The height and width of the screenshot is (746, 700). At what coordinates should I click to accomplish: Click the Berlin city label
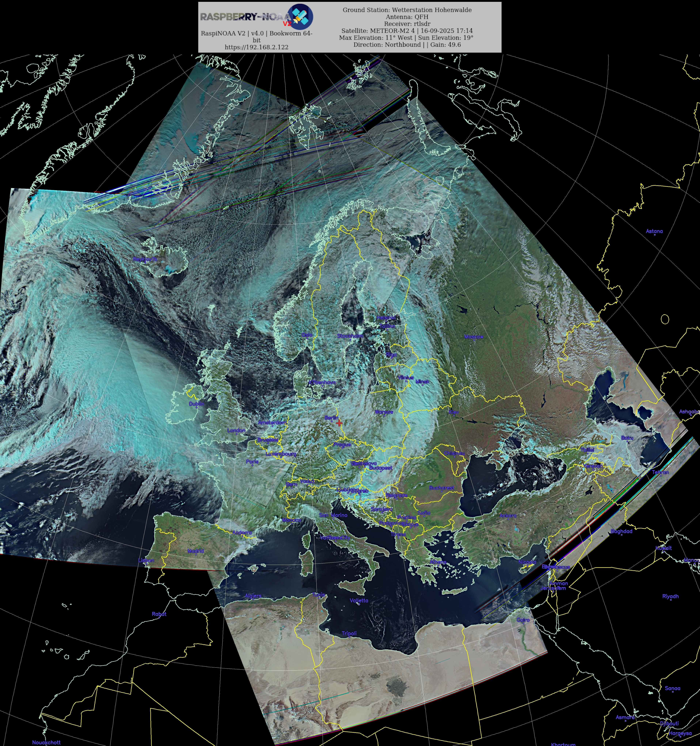pos(331,418)
